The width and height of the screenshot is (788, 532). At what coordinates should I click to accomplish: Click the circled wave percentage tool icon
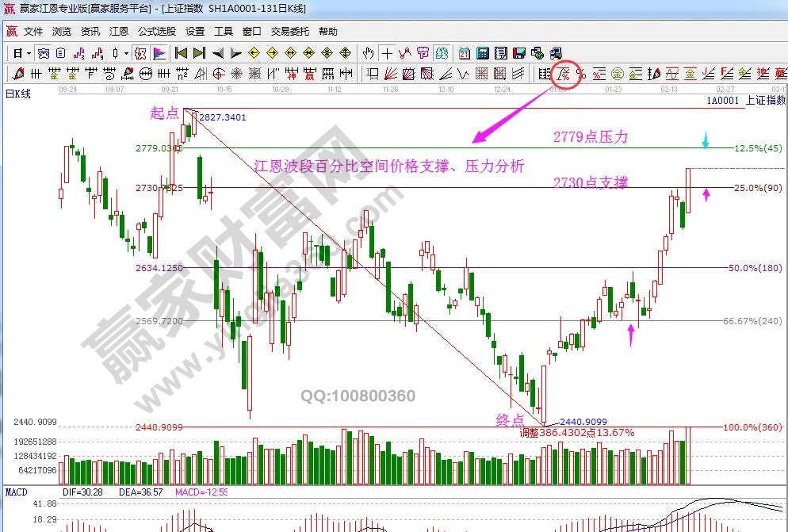click(564, 74)
